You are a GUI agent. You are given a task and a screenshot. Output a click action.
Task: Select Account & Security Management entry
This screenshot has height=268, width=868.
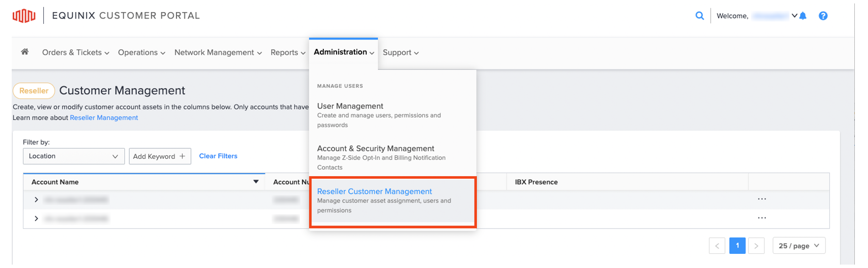(393, 157)
